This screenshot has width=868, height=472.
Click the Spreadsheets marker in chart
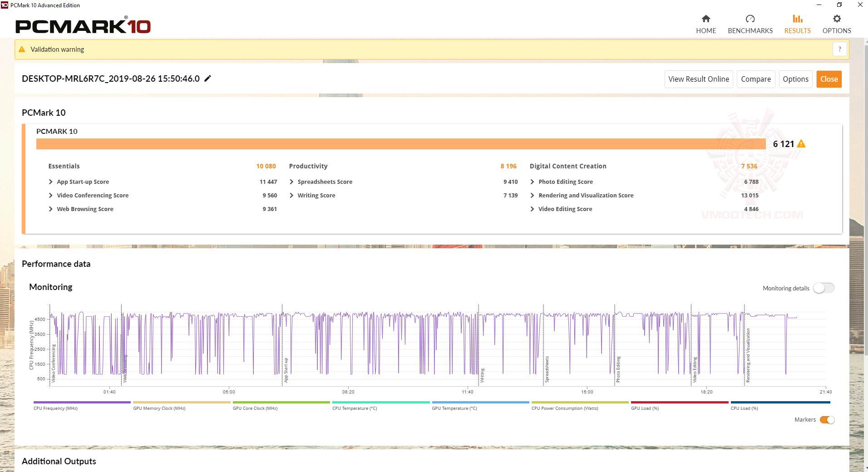[547, 369]
